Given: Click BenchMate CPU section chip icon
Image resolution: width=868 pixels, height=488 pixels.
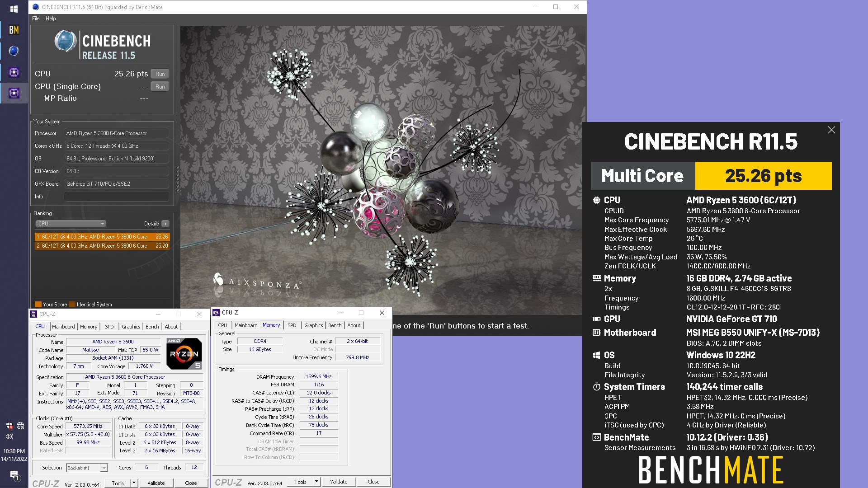Looking at the screenshot, I should (596, 200).
